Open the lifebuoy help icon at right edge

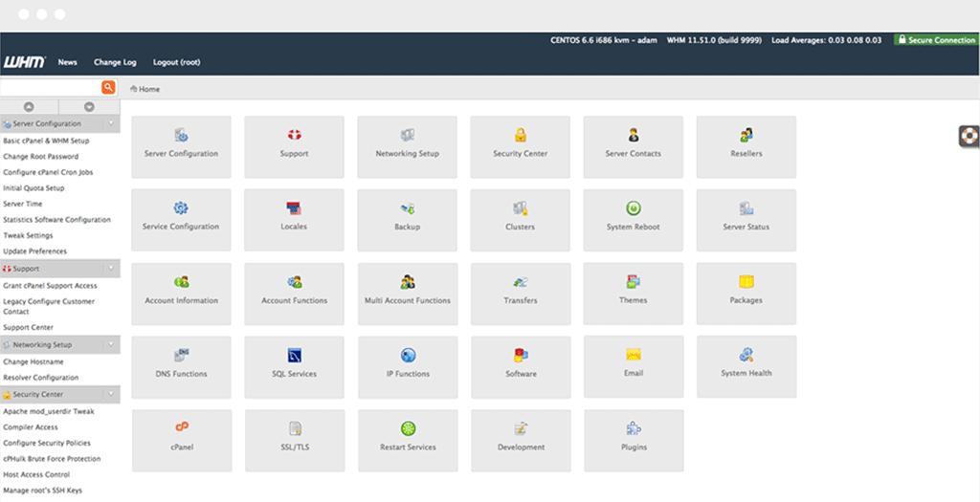(x=969, y=136)
